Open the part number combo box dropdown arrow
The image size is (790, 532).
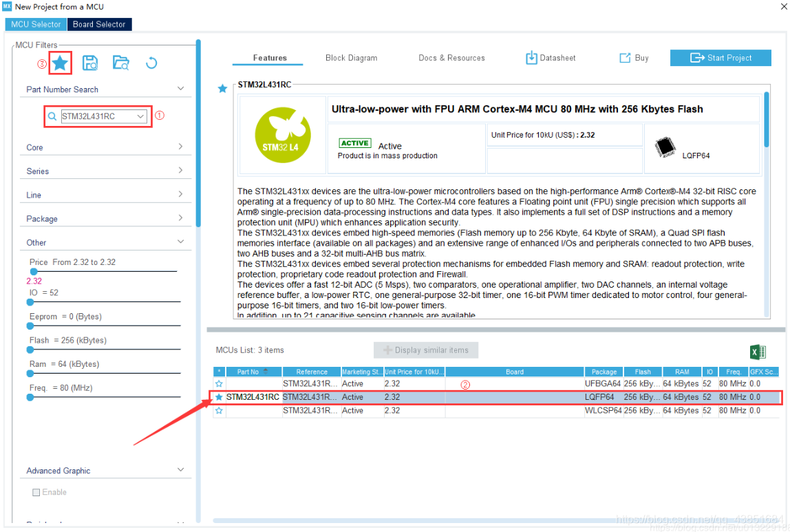[x=140, y=116]
